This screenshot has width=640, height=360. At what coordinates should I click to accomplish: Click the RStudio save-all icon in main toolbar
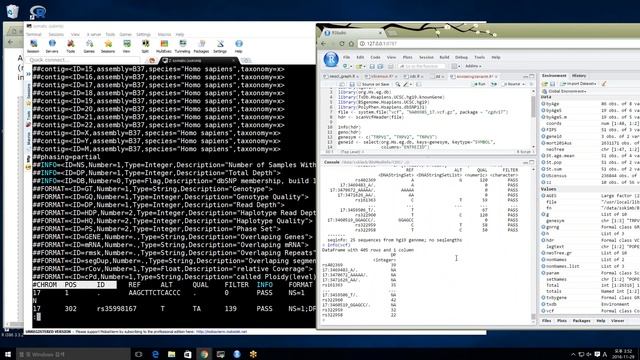coord(380,66)
